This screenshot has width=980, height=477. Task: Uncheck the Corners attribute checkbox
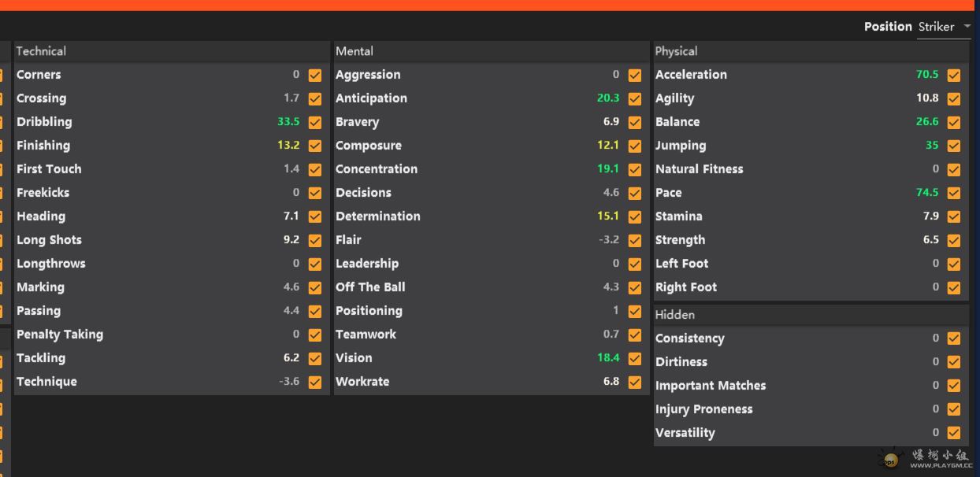315,76
